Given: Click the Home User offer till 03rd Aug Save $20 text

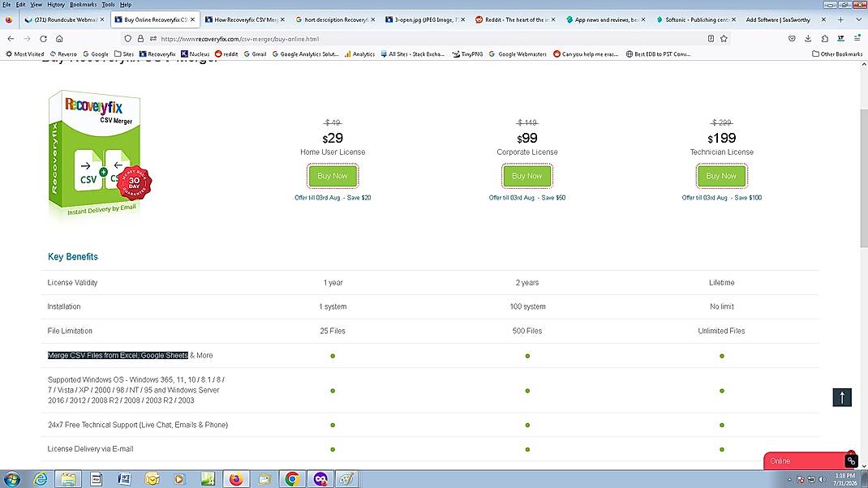Looking at the screenshot, I should tap(333, 198).
